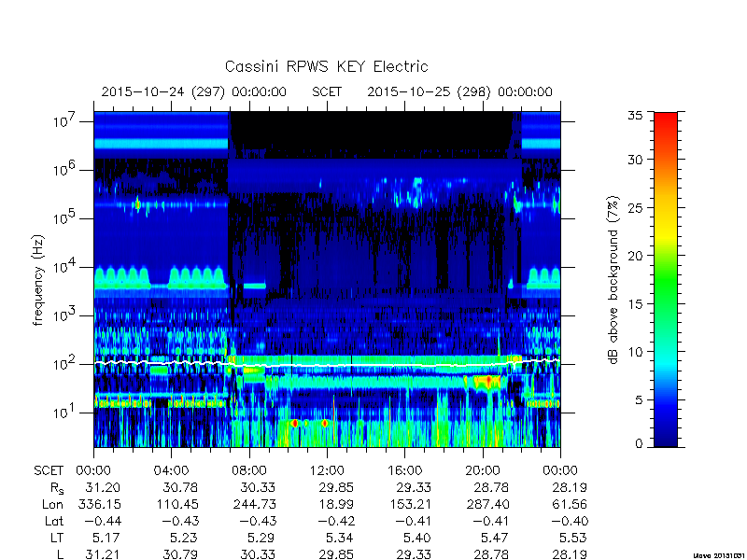Click the 'SCET' label above the spectrogram

327,91
